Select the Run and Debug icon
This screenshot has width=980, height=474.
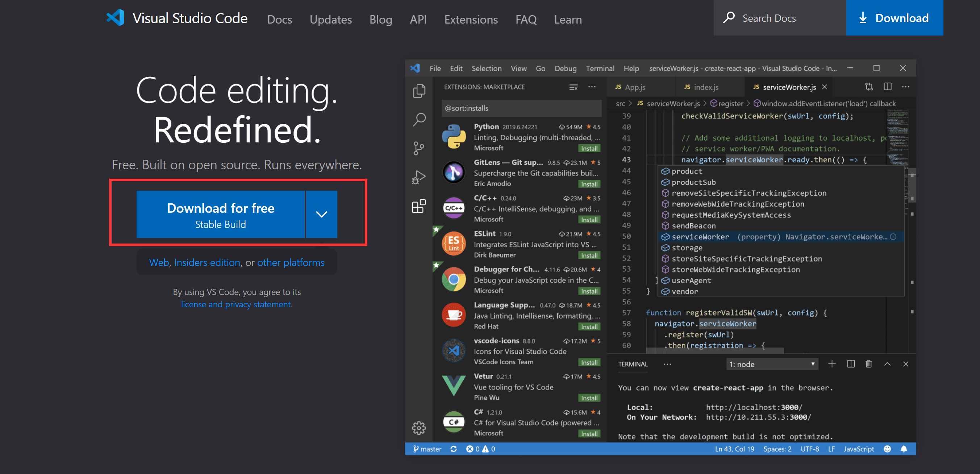coord(418,176)
